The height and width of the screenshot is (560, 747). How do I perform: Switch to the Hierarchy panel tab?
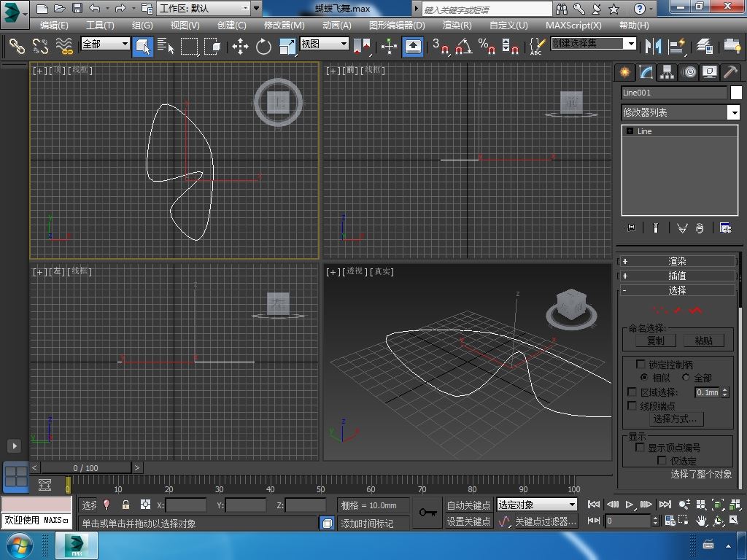(x=667, y=72)
